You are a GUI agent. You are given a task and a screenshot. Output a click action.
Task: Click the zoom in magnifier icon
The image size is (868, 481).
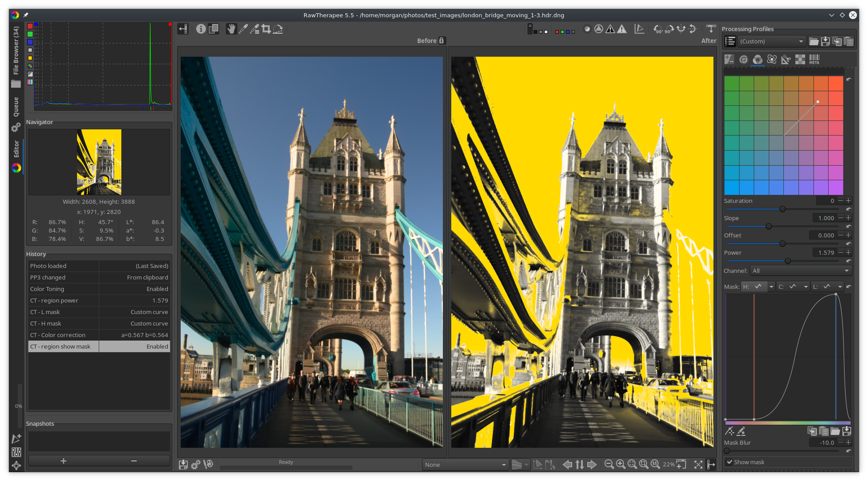(621, 464)
